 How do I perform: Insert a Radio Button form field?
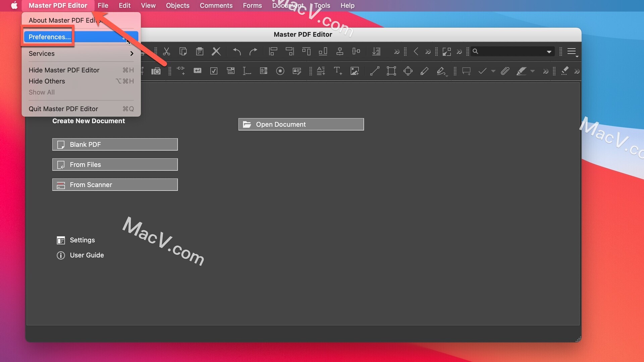[280, 71]
